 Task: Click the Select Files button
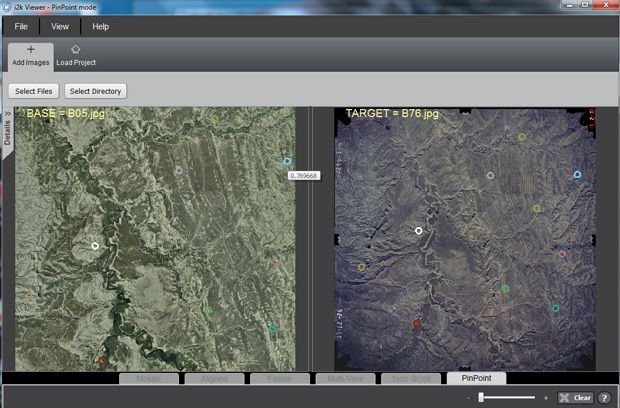point(34,91)
